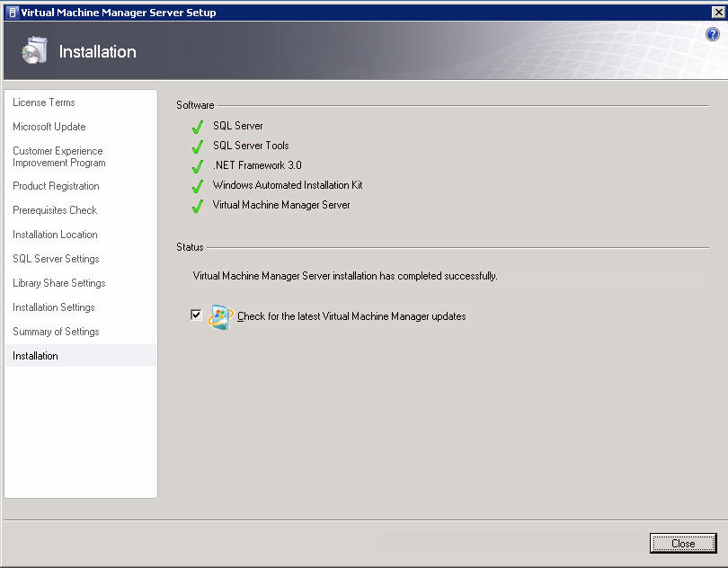
Task: Click the blue help question mark icon
Action: coord(712,34)
